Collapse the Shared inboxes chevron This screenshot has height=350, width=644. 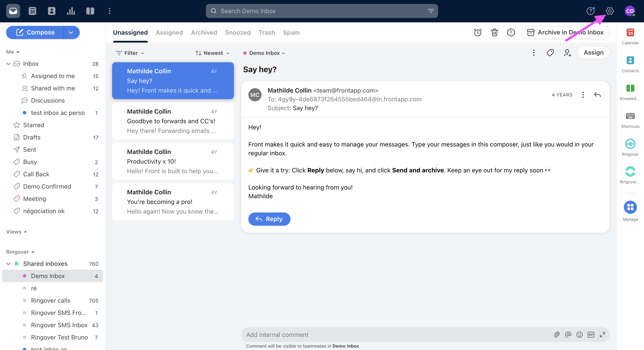(8, 264)
